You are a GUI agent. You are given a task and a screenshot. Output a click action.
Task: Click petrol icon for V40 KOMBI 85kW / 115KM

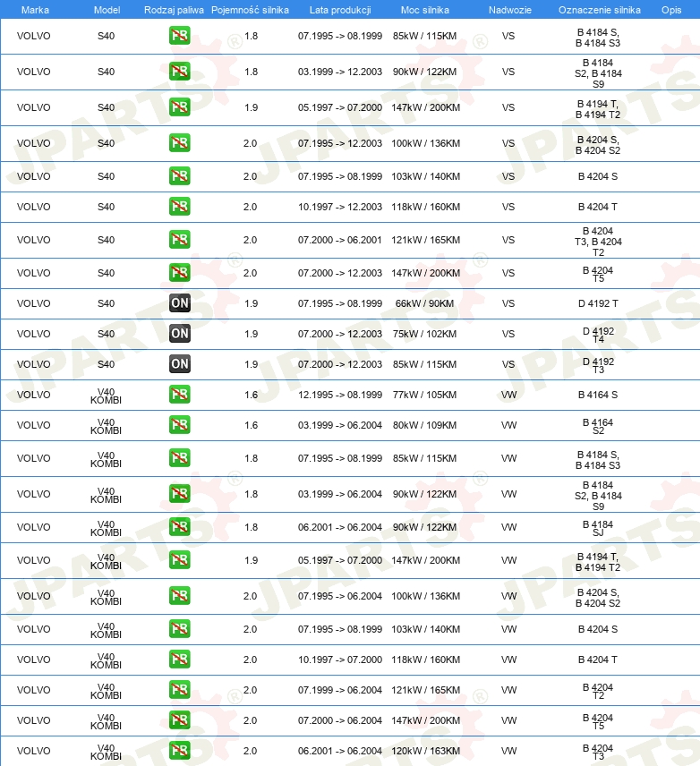pyautogui.click(x=179, y=458)
